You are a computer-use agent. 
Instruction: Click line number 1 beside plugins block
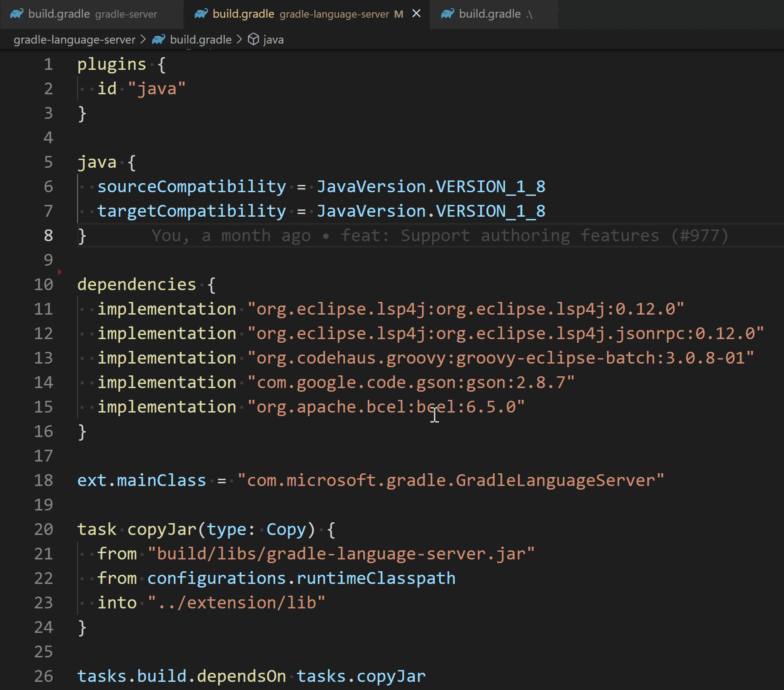(x=48, y=64)
